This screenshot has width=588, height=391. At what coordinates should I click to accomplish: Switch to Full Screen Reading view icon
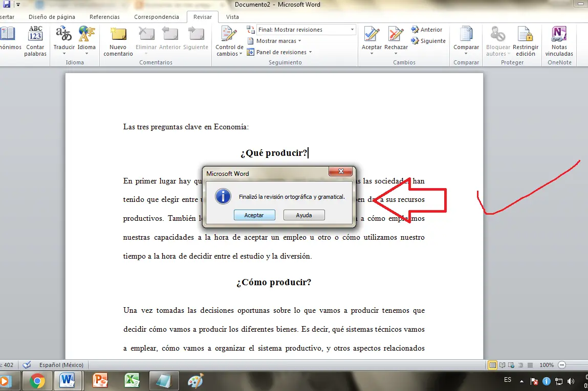coord(502,365)
